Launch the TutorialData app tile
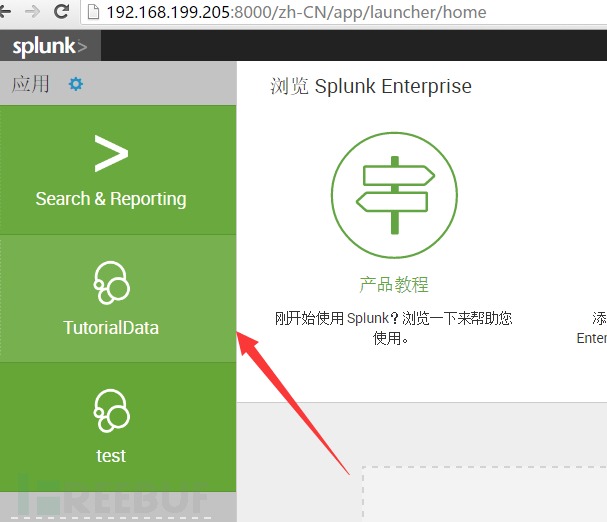The image size is (607, 522). [x=118, y=299]
